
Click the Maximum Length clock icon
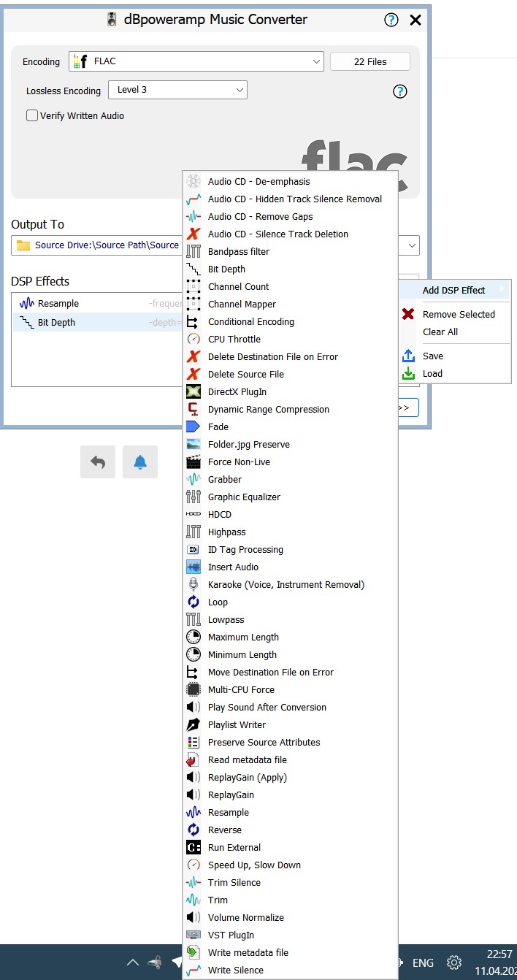click(x=194, y=637)
